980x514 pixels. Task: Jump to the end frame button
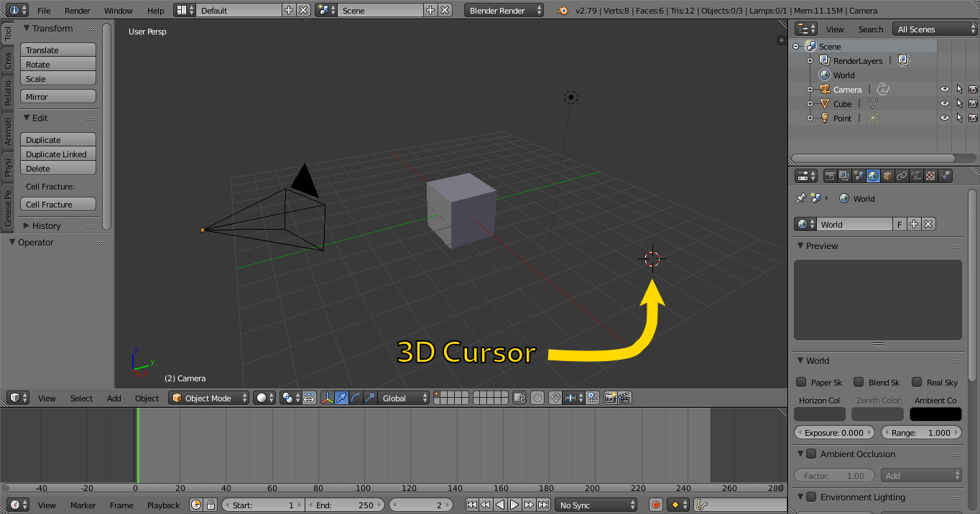pos(544,505)
